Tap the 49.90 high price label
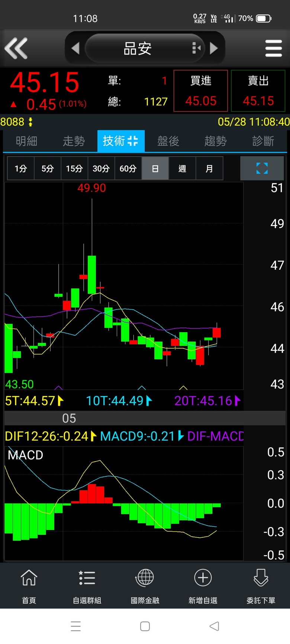Image resolution: width=290 pixels, height=644 pixels. [91, 188]
